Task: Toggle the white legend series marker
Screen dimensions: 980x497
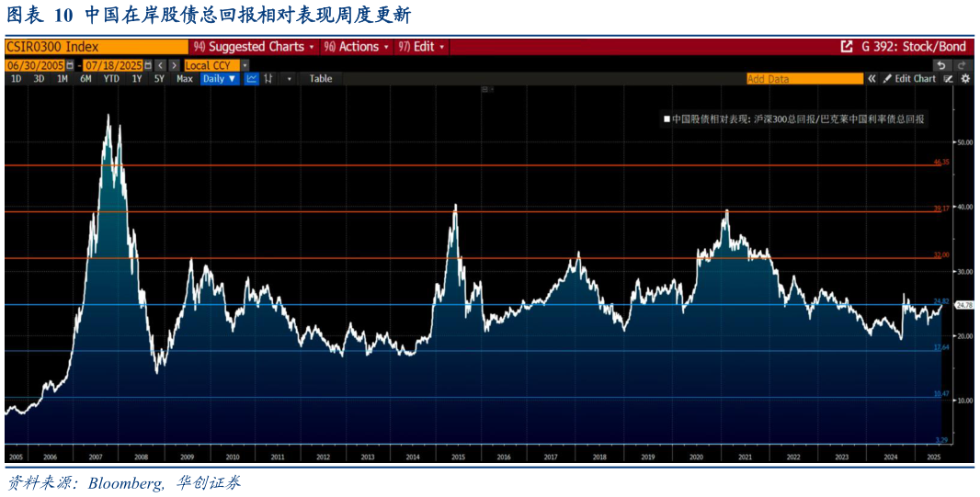Action: (667, 119)
